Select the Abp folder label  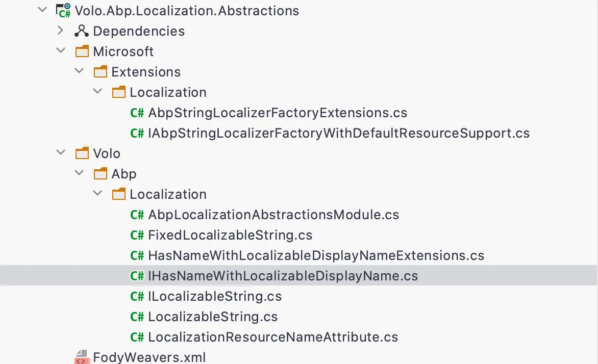point(124,174)
